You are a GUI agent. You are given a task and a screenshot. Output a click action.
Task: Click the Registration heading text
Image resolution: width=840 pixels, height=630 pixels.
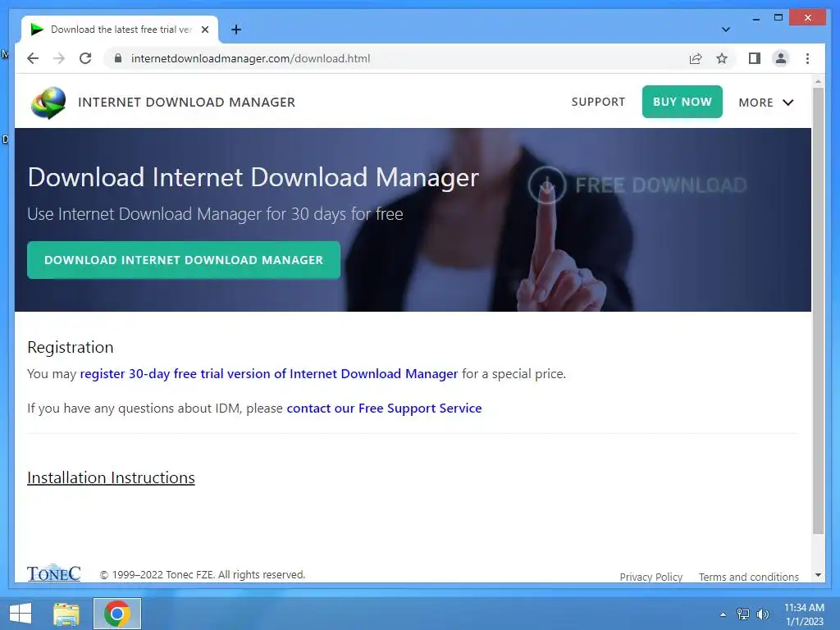point(71,347)
